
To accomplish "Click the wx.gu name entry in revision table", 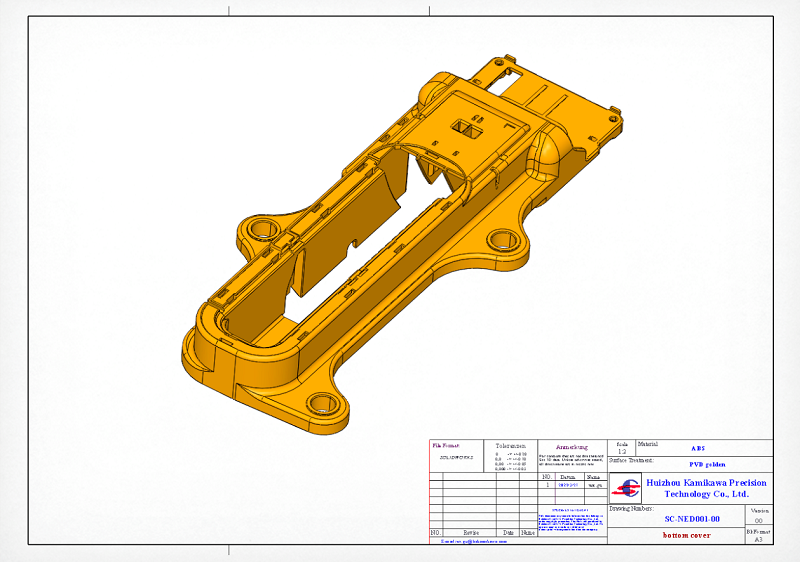I will pyautogui.click(x=593, y=485).
